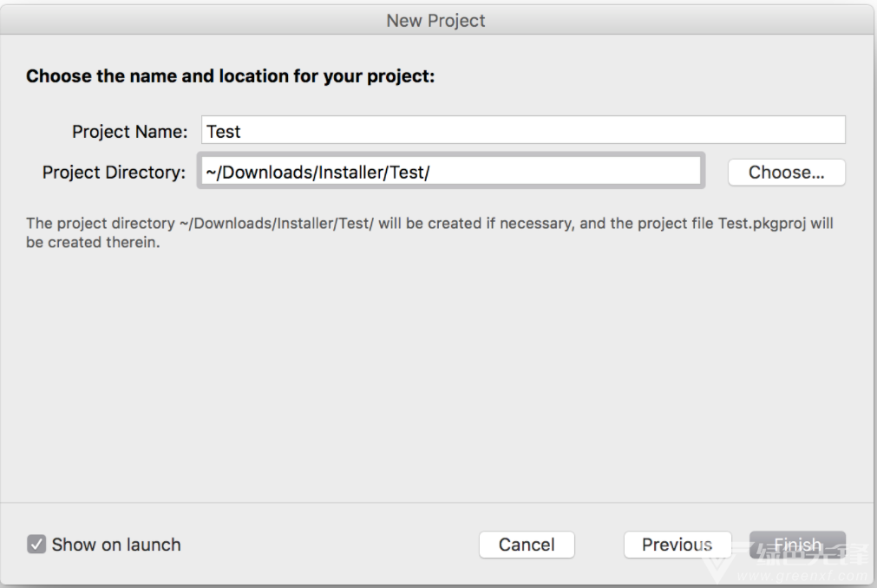
Task: Cancel the New Project dialog
Action: coord(527,545)
